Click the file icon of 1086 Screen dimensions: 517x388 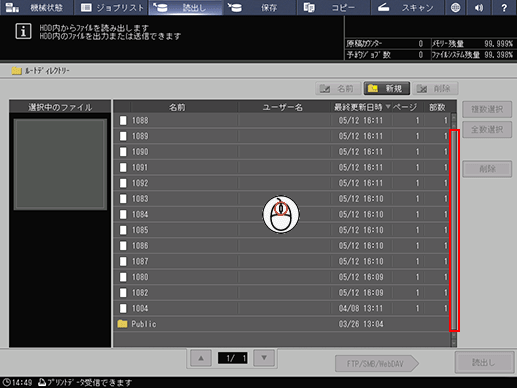click(123, 246)
